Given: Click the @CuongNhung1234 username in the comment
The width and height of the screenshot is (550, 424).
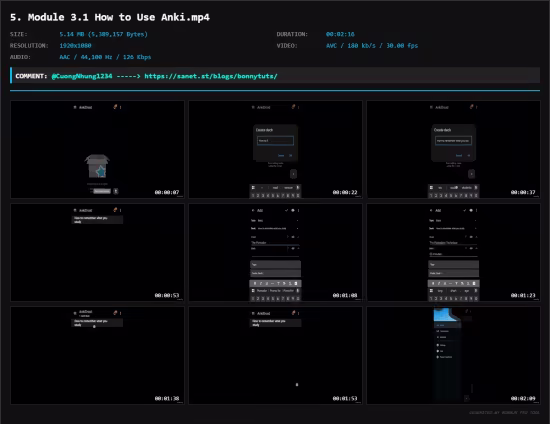Looking at the screenshot, I should 82,76.
